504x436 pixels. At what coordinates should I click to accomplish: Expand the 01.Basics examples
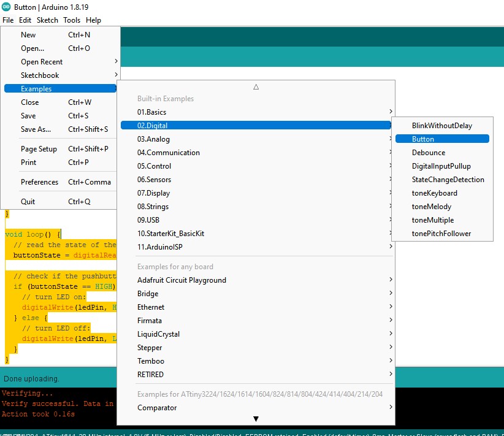tap(256, 112)
